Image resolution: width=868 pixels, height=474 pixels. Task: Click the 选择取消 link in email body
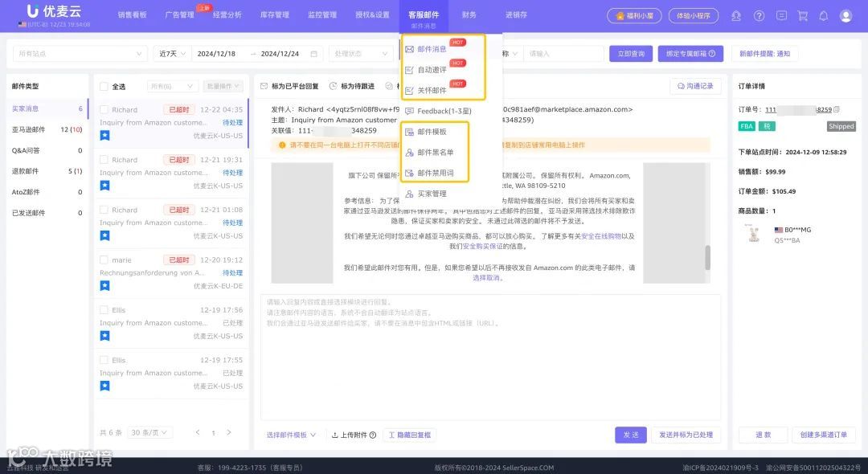(488, 278)
